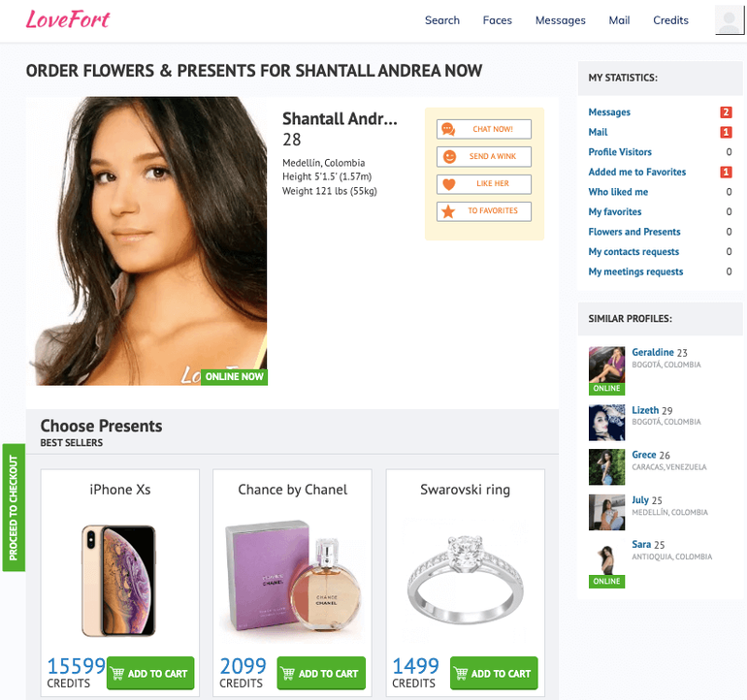The image size is (747, 700).
Task: Click the cart icon for Swarovski ring
Action: [461, 673]
